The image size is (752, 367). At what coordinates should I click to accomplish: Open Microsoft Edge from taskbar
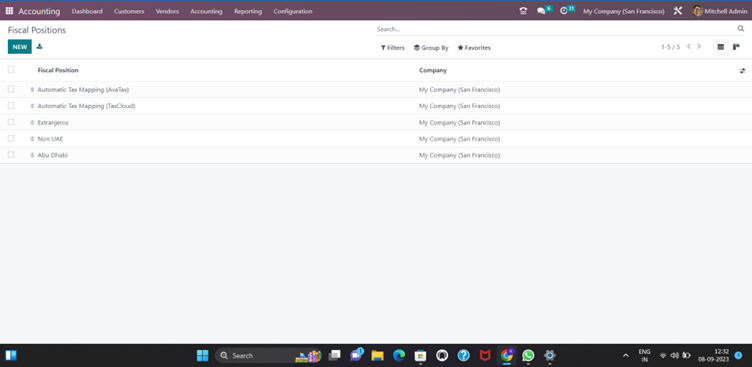(x=399, y=355)
